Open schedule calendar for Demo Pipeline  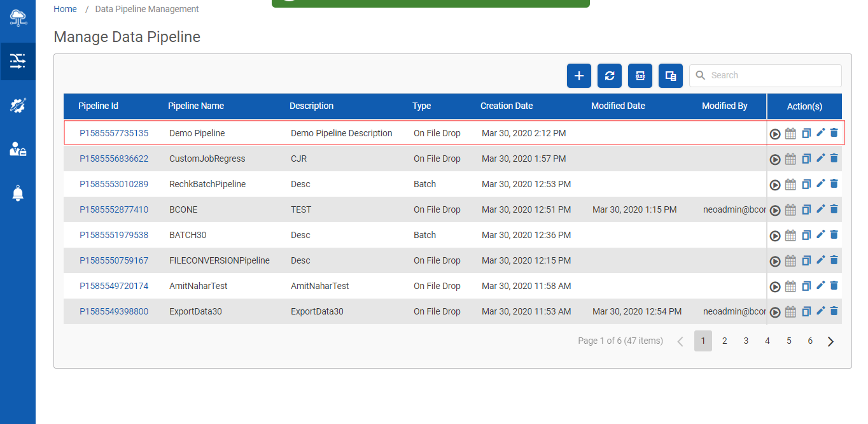click(790, 134)
